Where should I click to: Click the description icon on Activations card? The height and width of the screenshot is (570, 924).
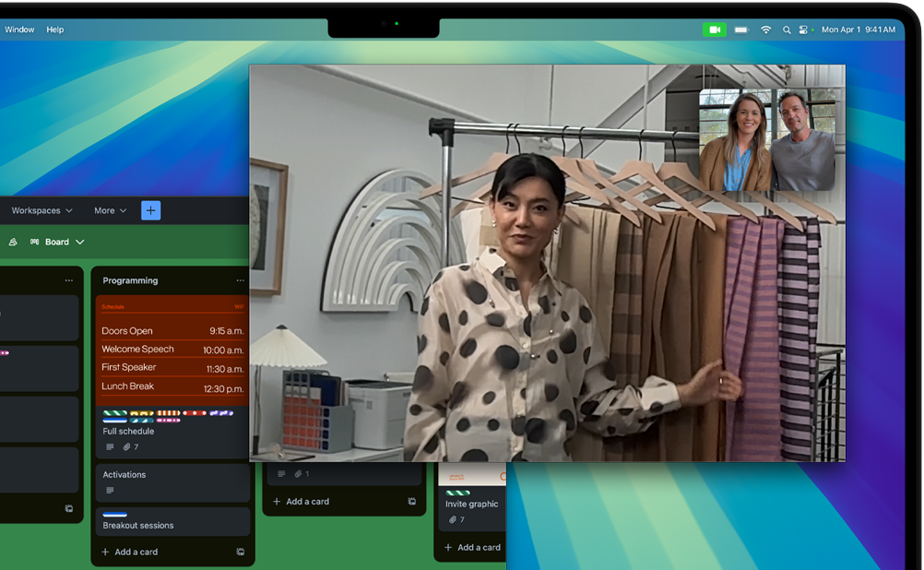[x=110, y=490]
